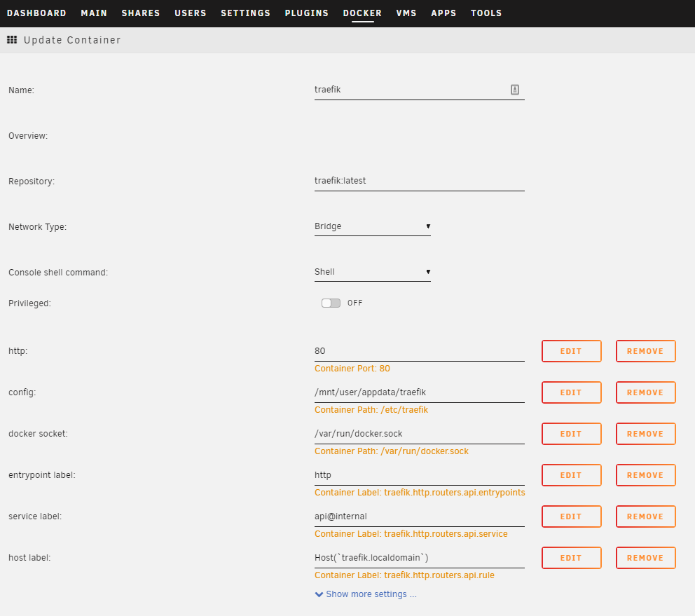Click the icon inside the Name field
The width and height of the screenshot is (695, 616).
point(515,90)
